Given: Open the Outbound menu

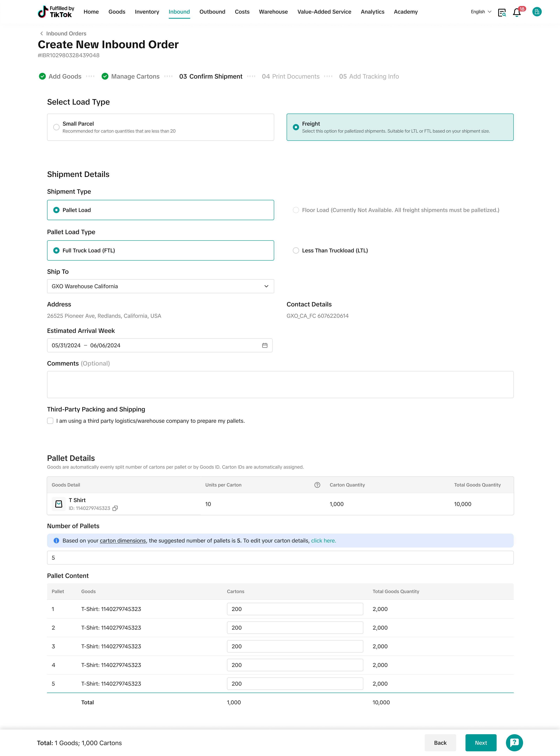Looking at the screenshot, I should pyautogui.click(x=212, y=12).
